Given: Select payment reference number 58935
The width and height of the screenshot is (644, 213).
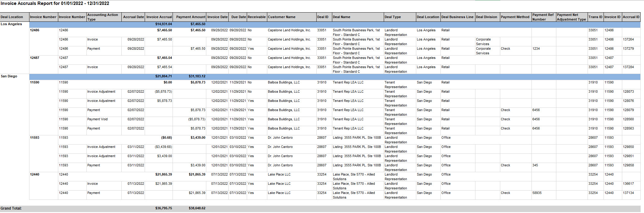Looking at the screenshot, I should [x=537, y=193].
